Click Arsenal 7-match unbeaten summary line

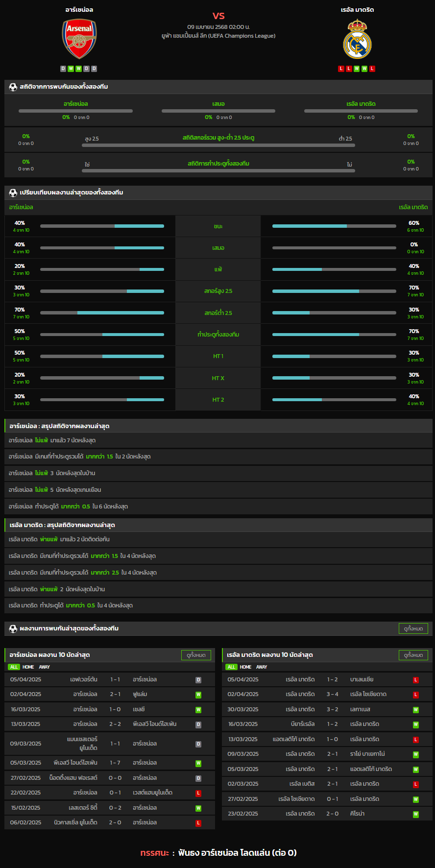[218, 441]
